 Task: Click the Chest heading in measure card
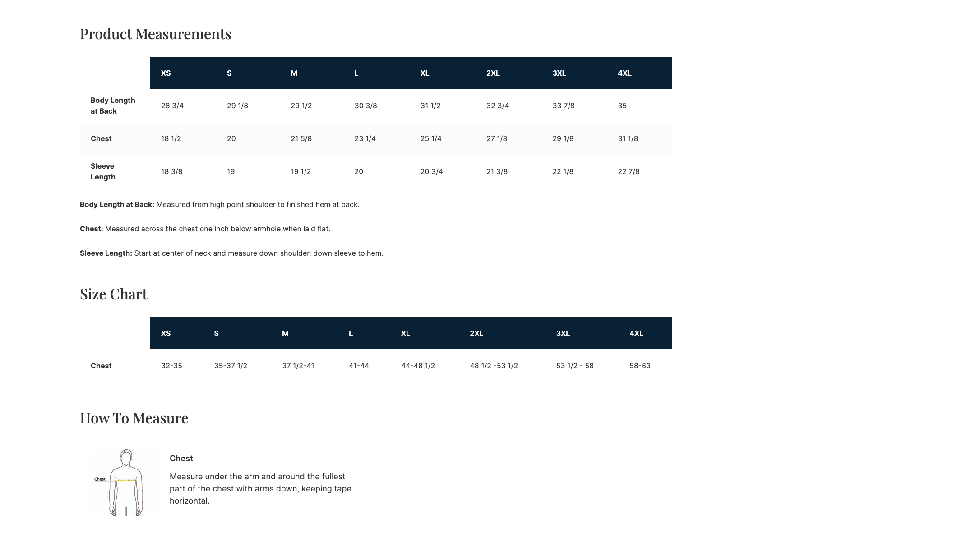click(x=181, y=459)
